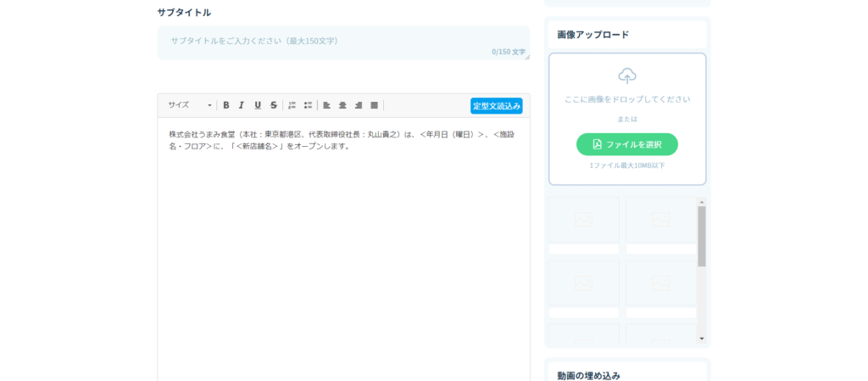Click the image list scrollbar up arrow

pyautogui.click(x=701, y=202)
